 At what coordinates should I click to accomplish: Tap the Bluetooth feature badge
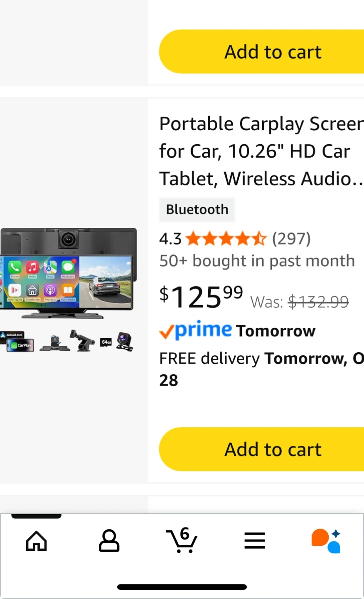[x=197, y=209]
